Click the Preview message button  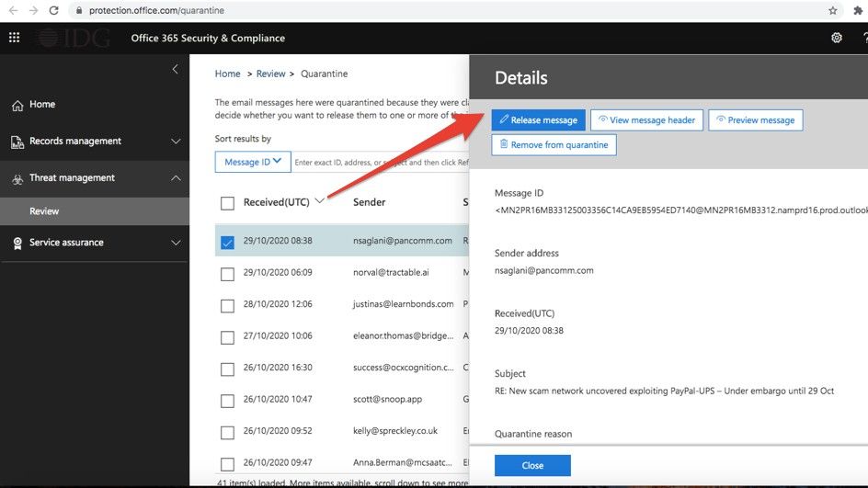tap(755, 120)
